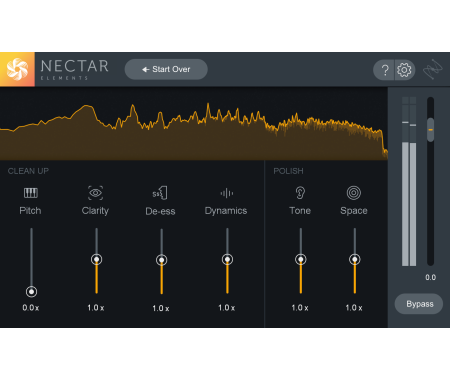Click the Dynamics value 1.0x
Image resolution: width=450 pixels, height=380 pixels.
click(226, 308)
